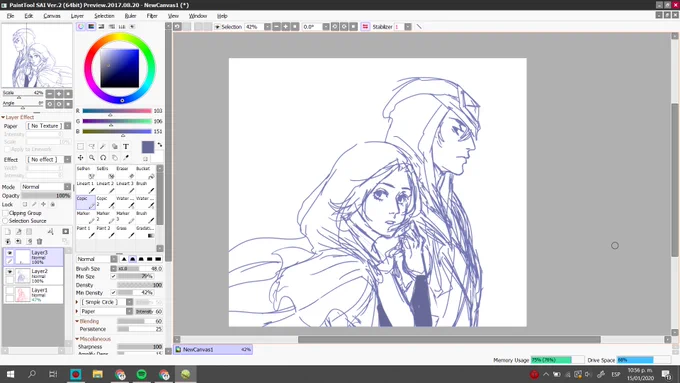Screen dimensions: 680x383
Task: Choose the Bucket fill tool
Action: click(145, 172)
